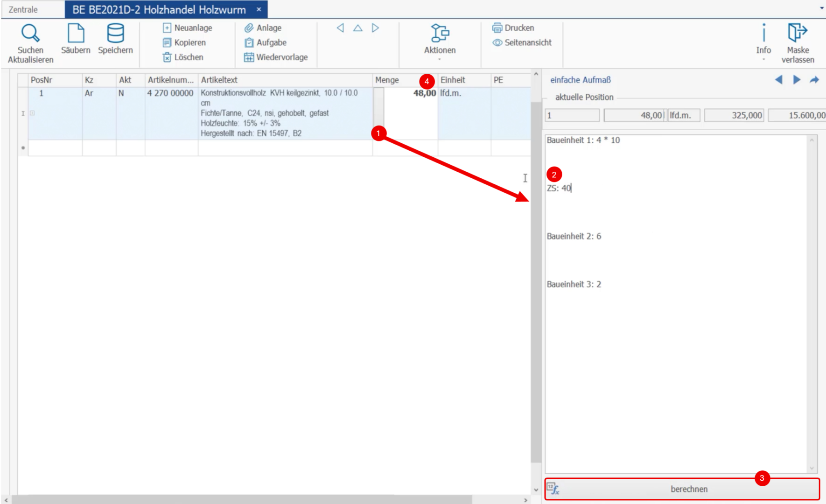Screen dimensions: 826x504
Task: Click the table vertical scrollbar thumb
Action: (536, 282)
